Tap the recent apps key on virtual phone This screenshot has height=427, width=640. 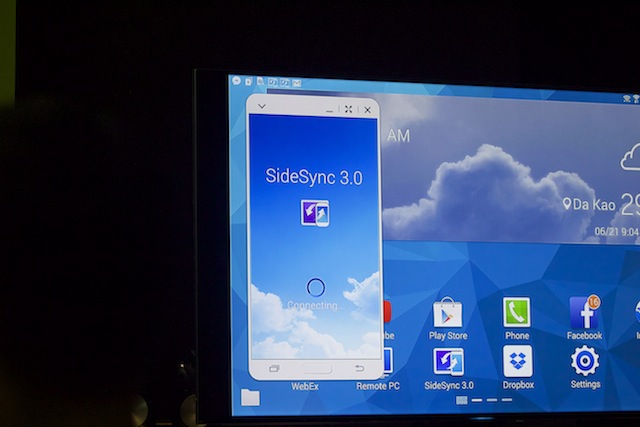(x=274, y=369)
